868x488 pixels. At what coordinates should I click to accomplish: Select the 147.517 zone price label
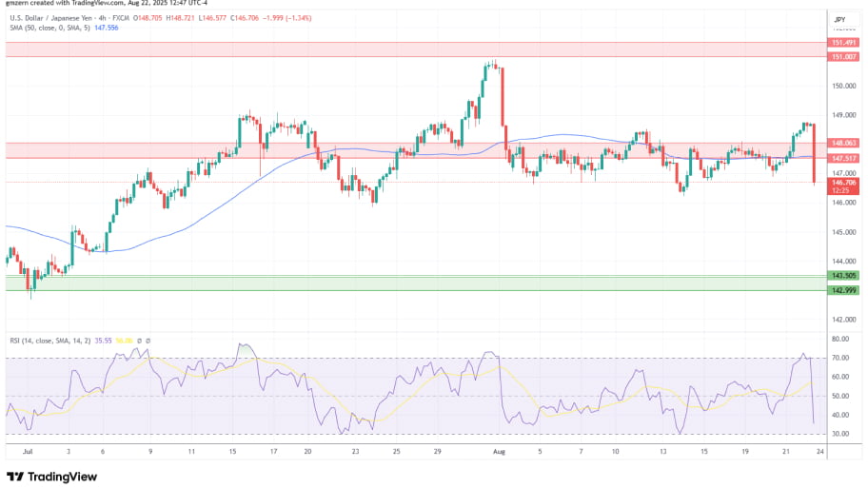[843, 158]
